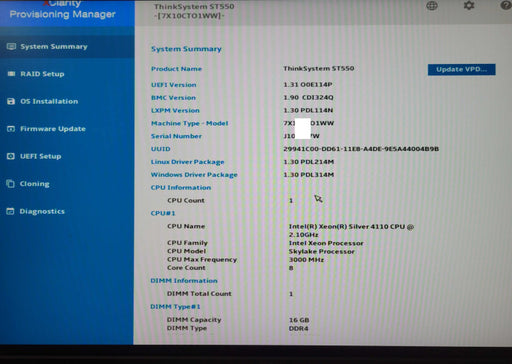Open settings gear icon in header
The width and height of the screenshot is (512, 364).
tap(469, 5)
